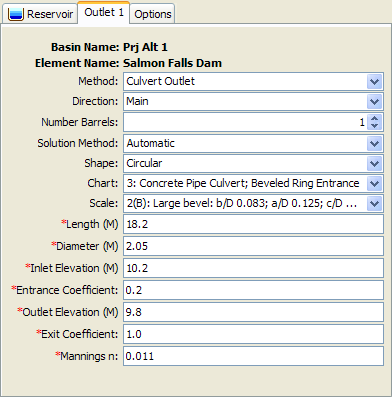Click the Outlet Elevation (M) field

[x=253, y=312]
